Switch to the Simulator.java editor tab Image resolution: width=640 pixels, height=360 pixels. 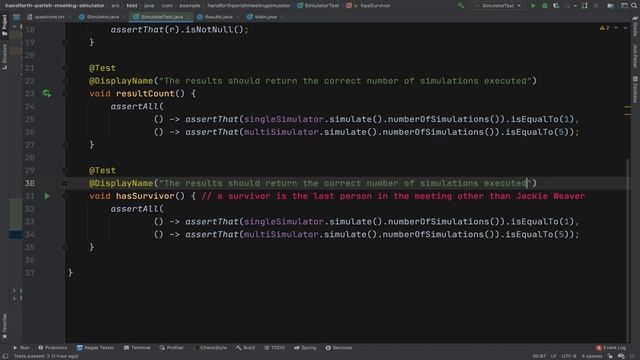(101, 17)
